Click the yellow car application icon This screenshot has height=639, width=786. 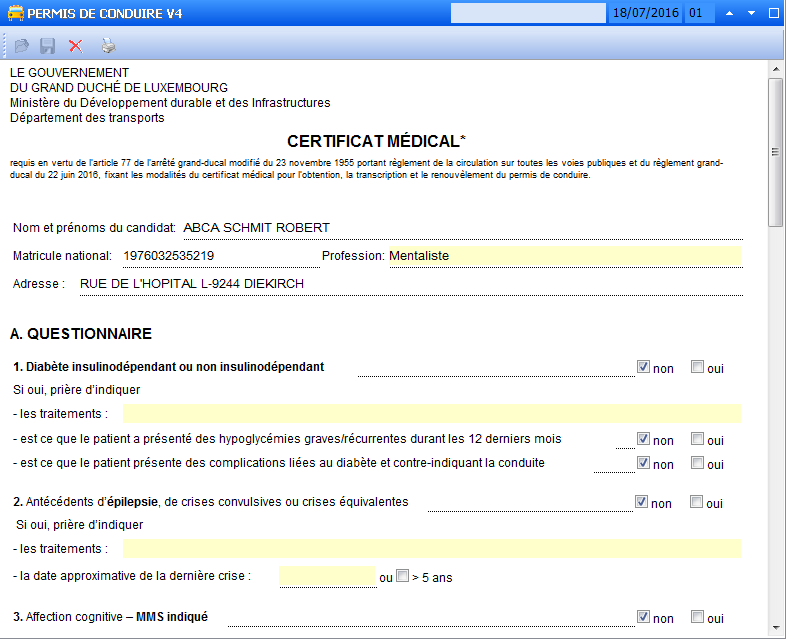(x=13, y=14)
